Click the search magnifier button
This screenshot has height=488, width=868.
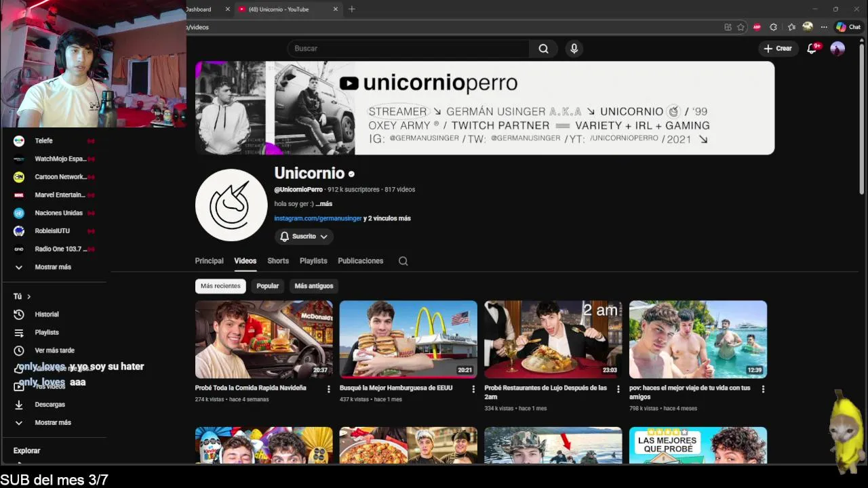[x=543, y=49]
